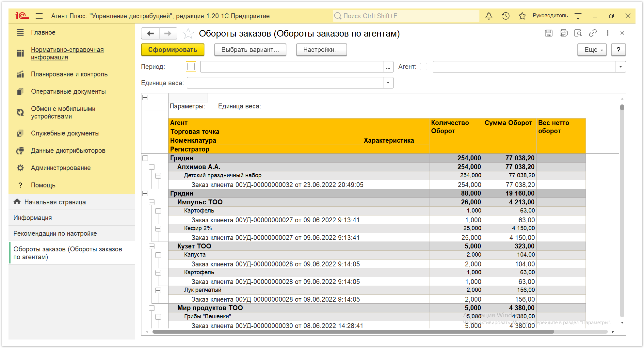The image size is (644, 348).
Task: Click Администрирование gear icon
Action: tap(20, 168)
